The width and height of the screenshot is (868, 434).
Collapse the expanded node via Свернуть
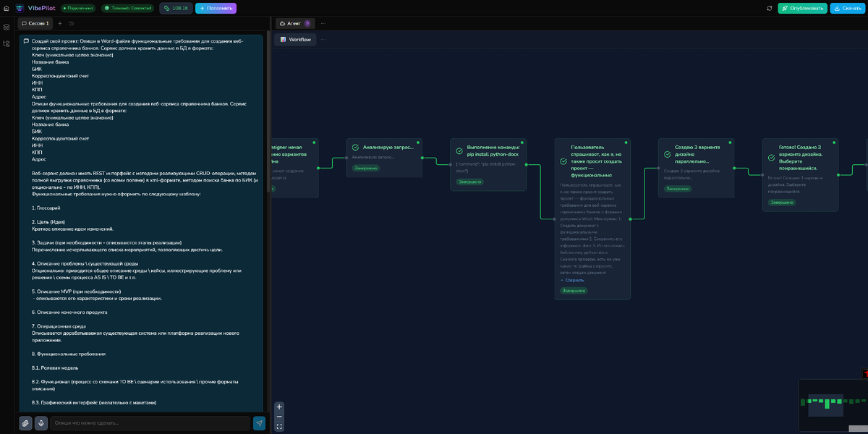point(571,280)
